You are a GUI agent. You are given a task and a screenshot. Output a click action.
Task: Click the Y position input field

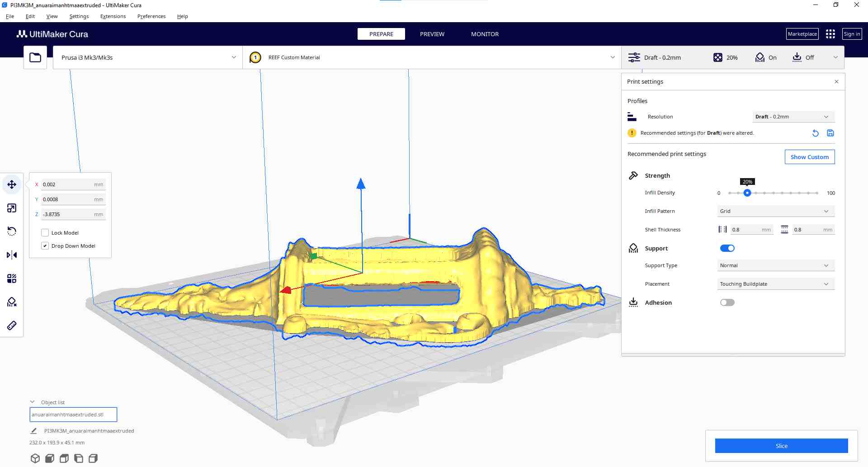tap(73, 199)
